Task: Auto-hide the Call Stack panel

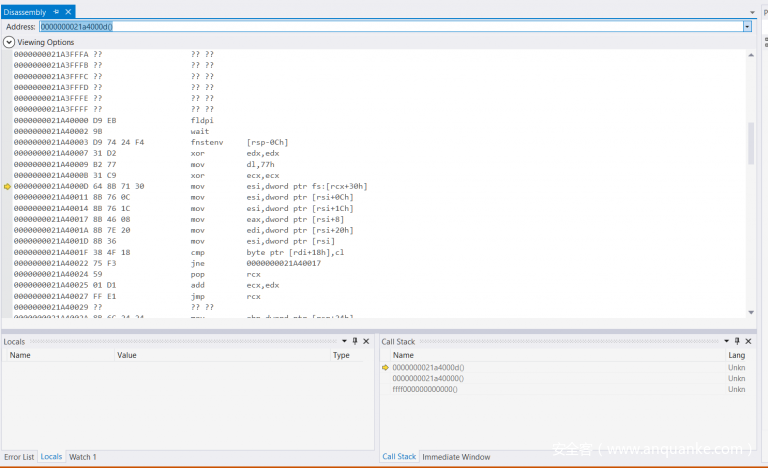Action: tap(737, 341)
